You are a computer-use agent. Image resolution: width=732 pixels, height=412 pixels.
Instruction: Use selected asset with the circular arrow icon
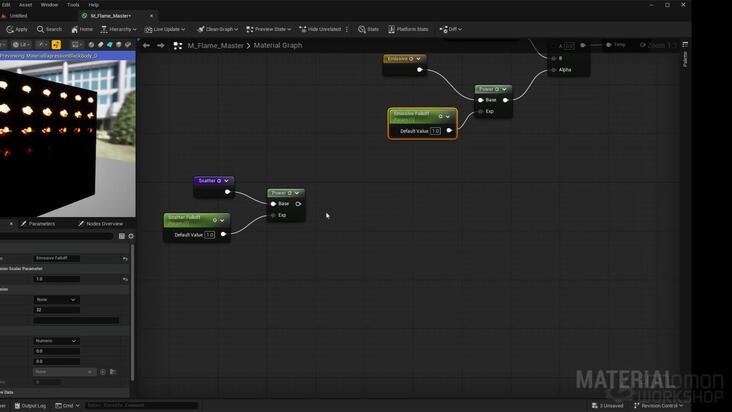(x=103, y=372)
